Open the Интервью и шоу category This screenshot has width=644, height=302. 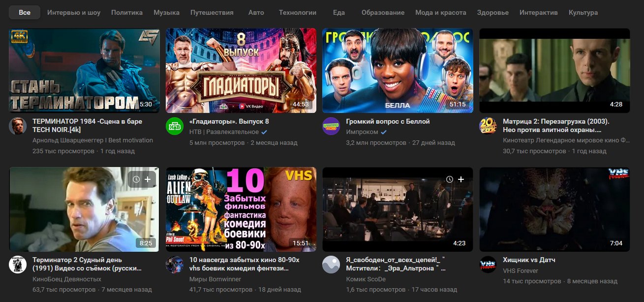74,12
